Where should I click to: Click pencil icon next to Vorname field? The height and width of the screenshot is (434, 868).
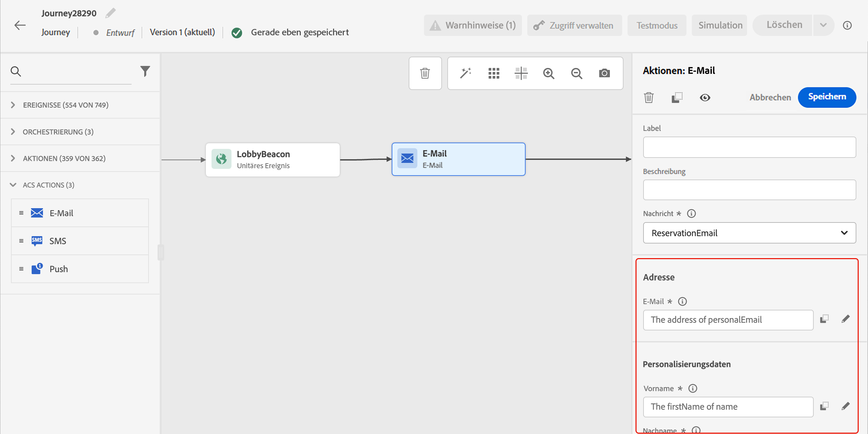click(x=845, y=406)
